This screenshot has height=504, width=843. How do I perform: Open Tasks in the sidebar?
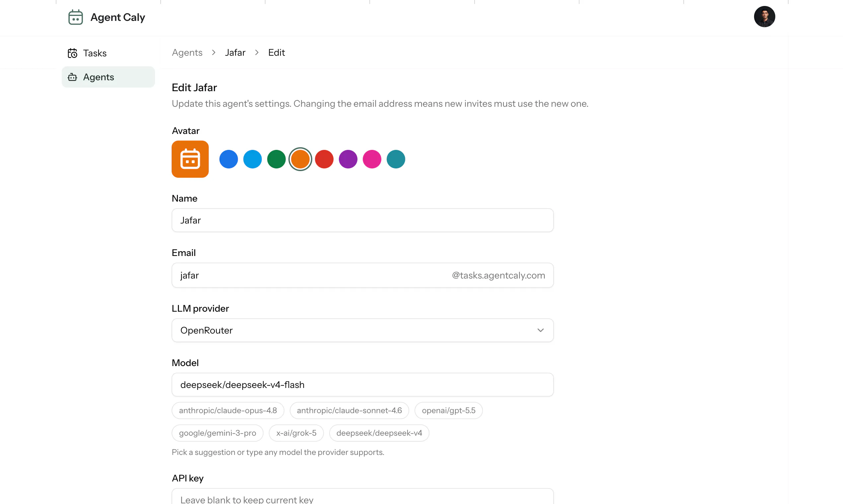[108, 53]
